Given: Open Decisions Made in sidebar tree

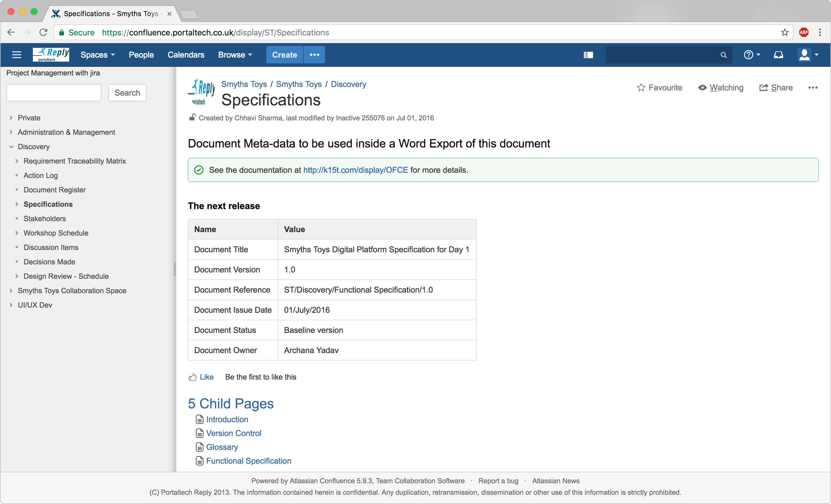Looking at the screenshot, I should coord(49,261).
